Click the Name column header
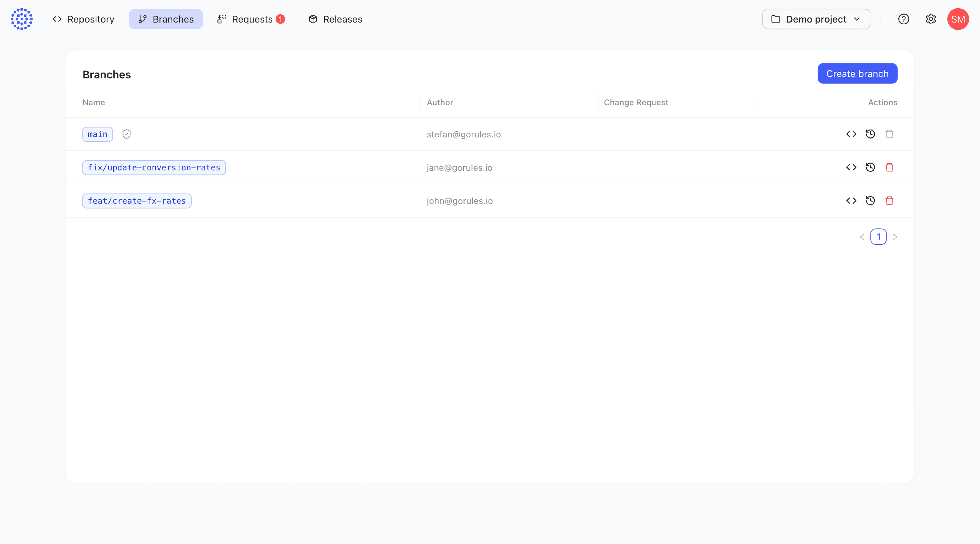 93,103
